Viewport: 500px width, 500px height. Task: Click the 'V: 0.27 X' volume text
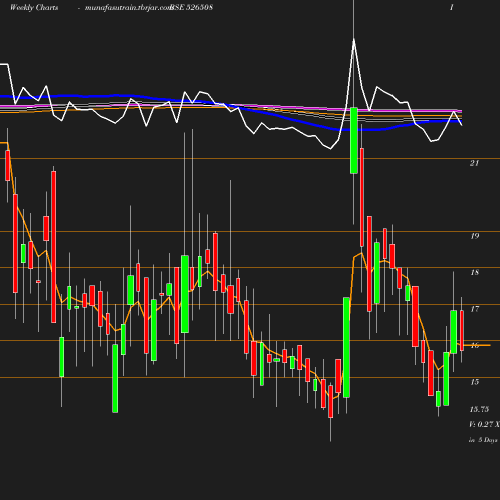pyautogui.click(x=484, y=424)
